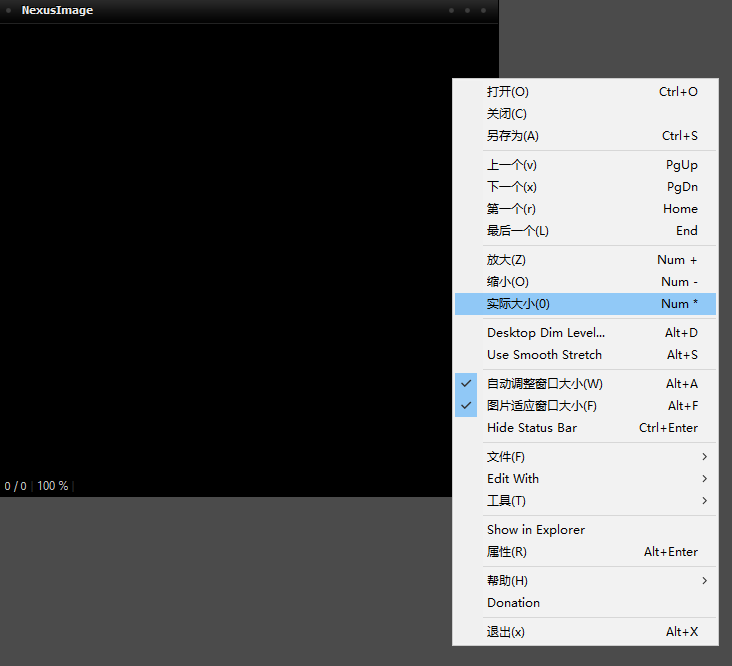Click the 100 % zoom indicator in status bar
Image resolution: width=732 pixels, height=666 pixels.
pyautogui.click(x=53, y=486)
